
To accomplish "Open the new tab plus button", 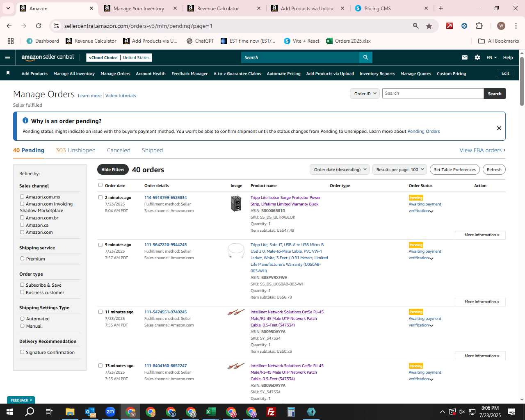I will tap(441, 8).
